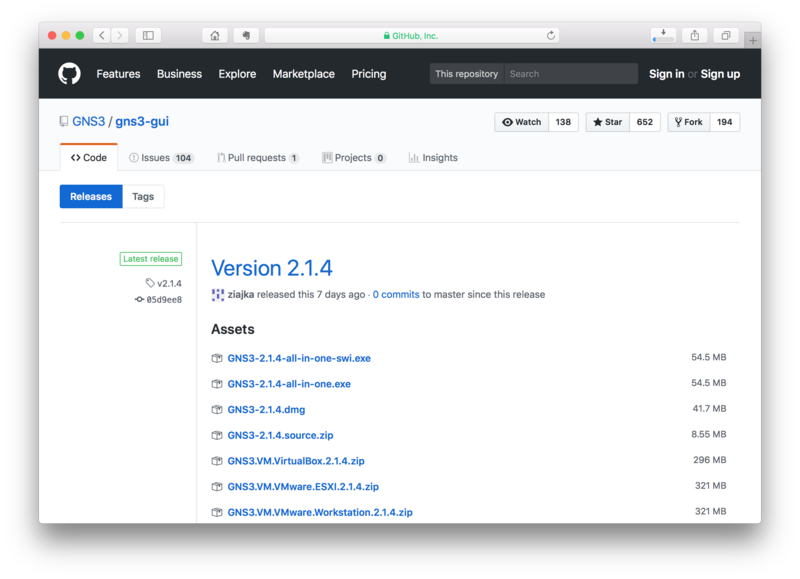This screenshot has height=579, width=800.
Task: Go back with Safari back arrow
Action: pos(102,35)
